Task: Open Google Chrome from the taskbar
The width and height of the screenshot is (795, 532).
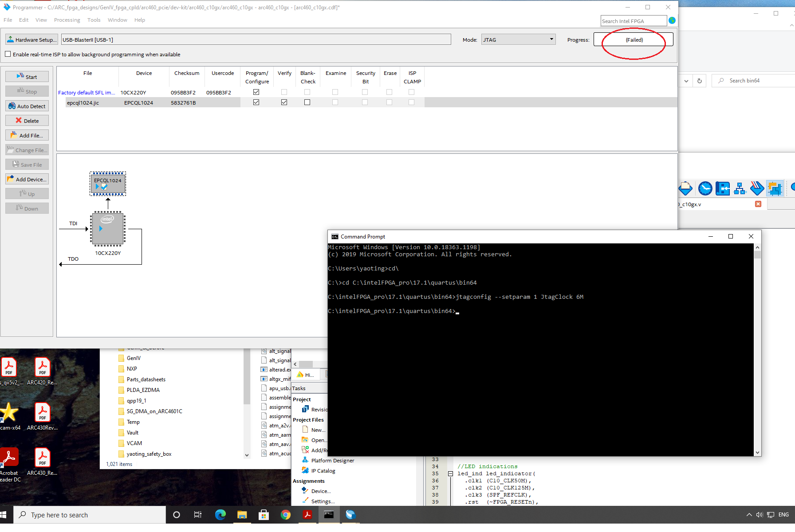Action: (x=286, y=515)
